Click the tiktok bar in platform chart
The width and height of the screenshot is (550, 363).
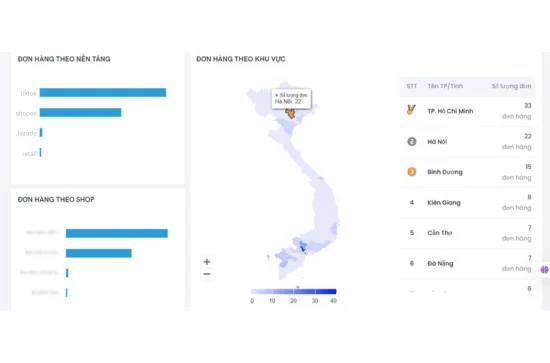point(103,93)
